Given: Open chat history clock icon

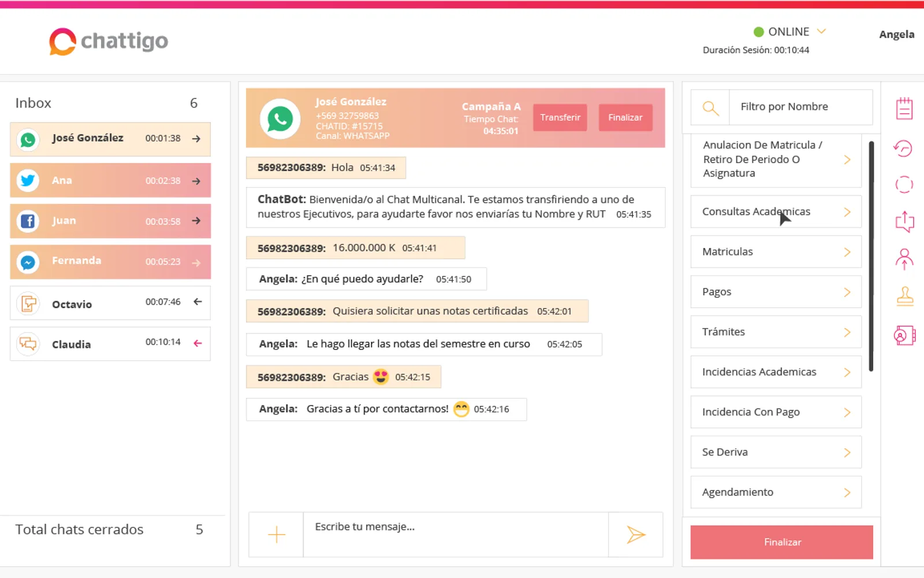Looking at the screenshot, I should coord(903,149).
